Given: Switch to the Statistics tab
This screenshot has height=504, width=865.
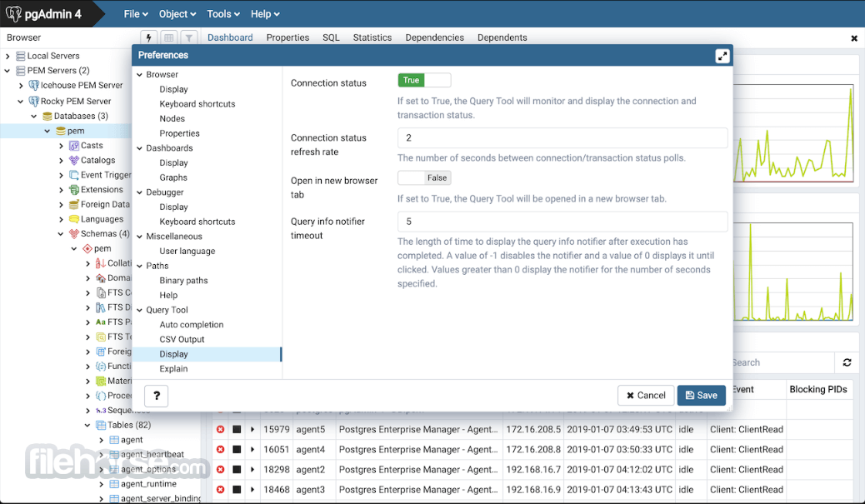Looking at the screenshot, I should pos(372,37).
